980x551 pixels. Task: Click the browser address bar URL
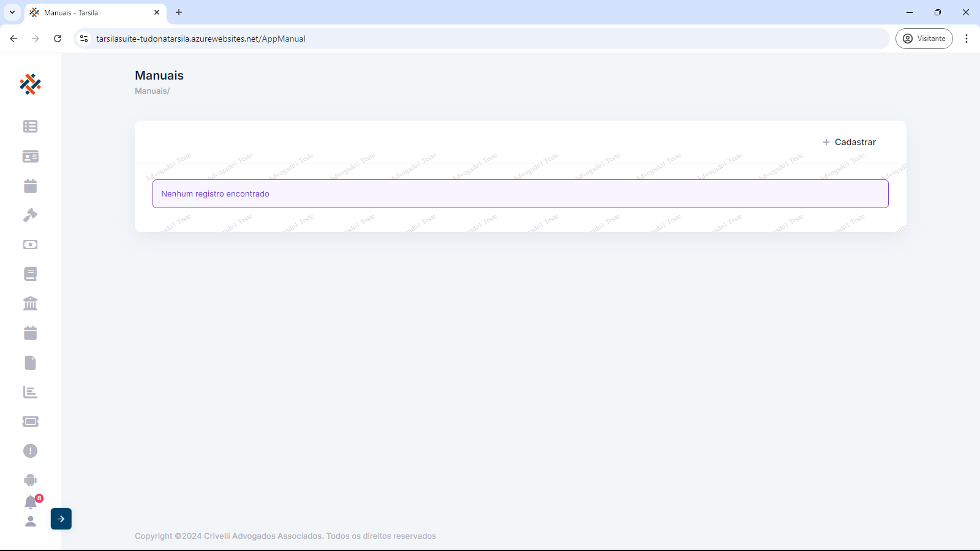[201, 39]
